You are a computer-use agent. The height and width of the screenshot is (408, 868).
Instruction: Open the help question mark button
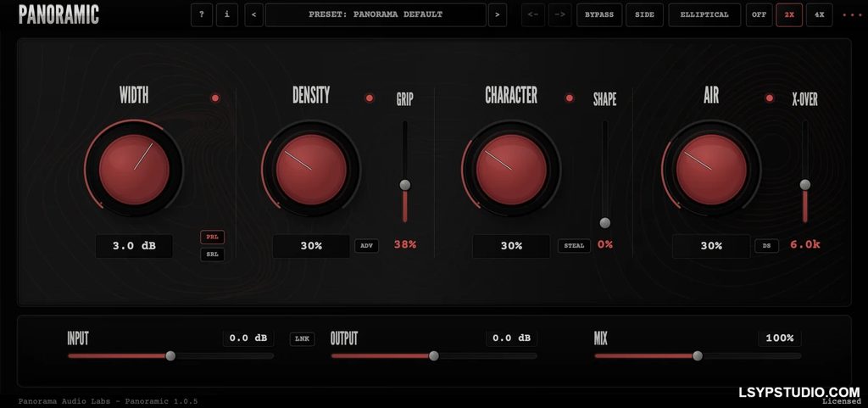[202, 15]
